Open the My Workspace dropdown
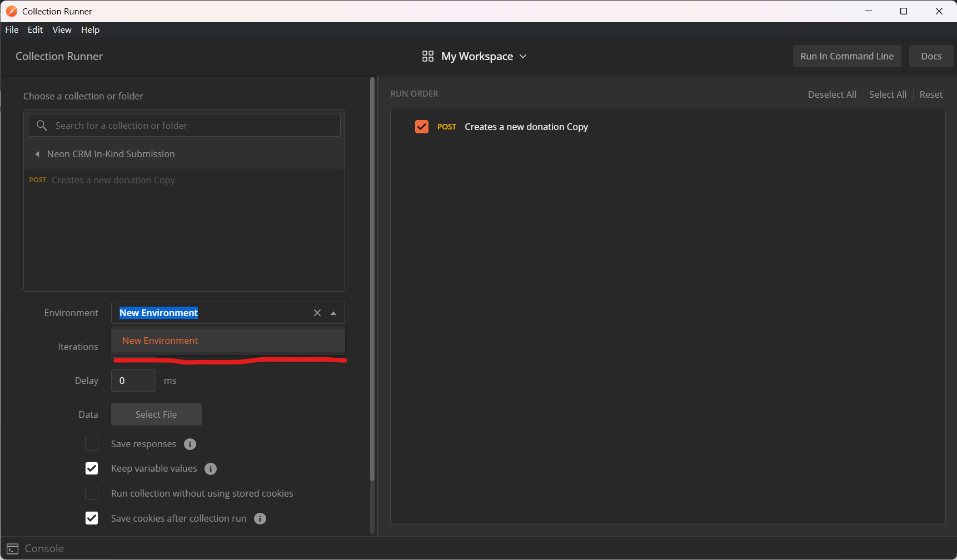 pyautogui.click(x=475, y=56)
